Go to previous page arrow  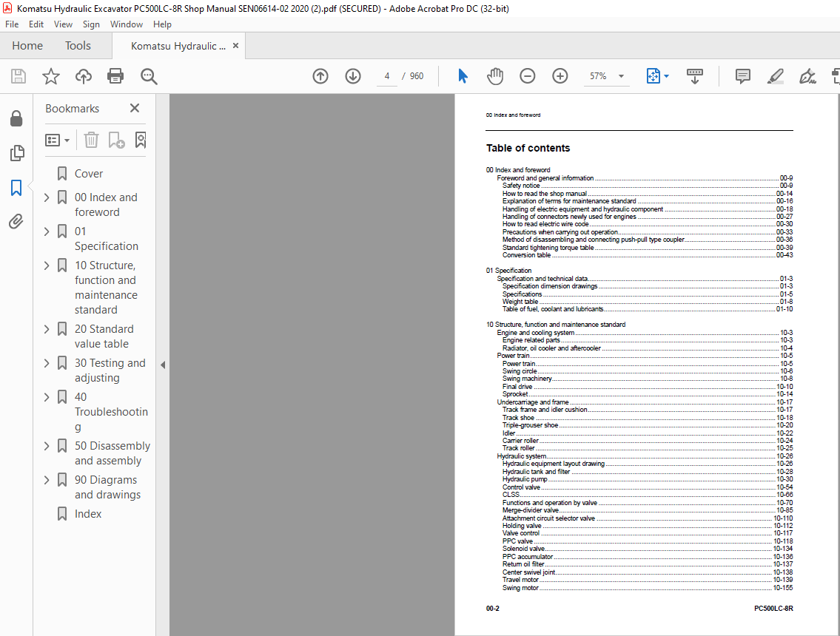320,76
